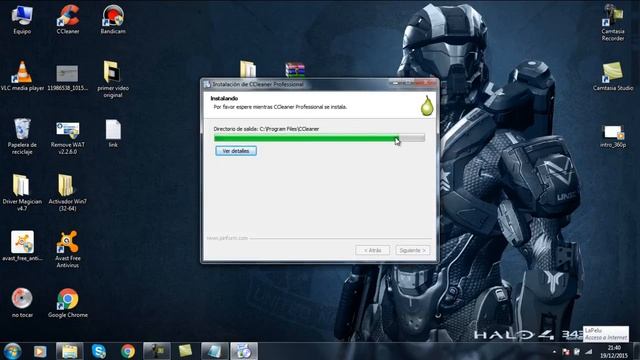The width and height of the screenshot is (640, 360).
Task: Open the file explorer taskbar button
Action: pos(69,351)
